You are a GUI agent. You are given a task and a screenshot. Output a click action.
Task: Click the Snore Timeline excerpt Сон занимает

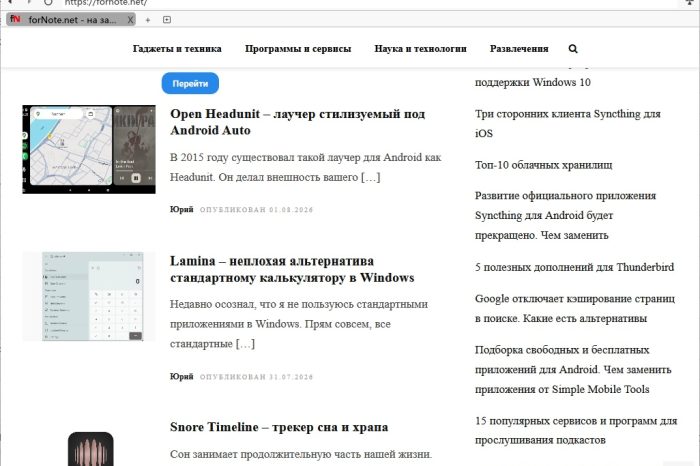pos(301,454)
